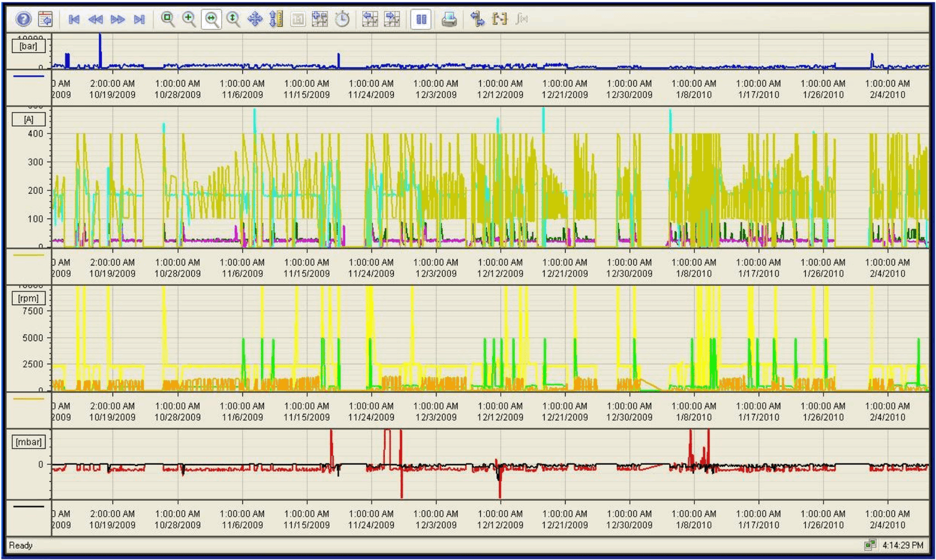The height and width of the screenshot is (560, 936).
Task: Select the vertical zoom magnifier tool
Action: 233,19
